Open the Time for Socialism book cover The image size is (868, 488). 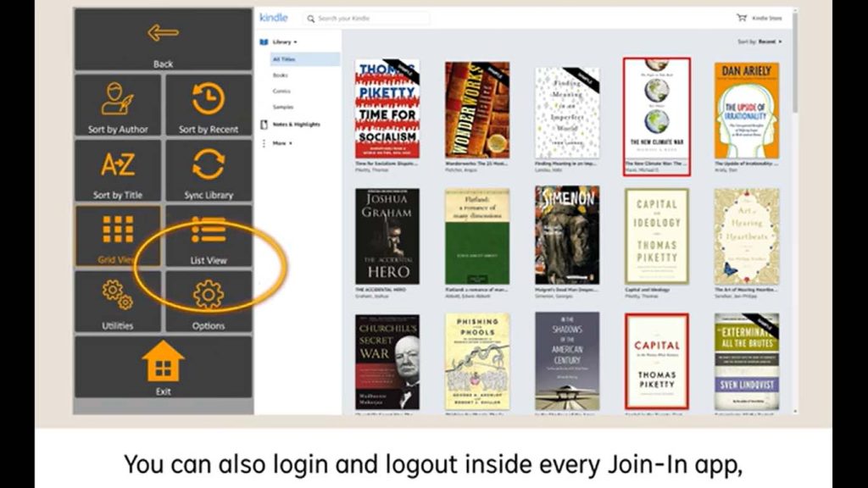387,108
